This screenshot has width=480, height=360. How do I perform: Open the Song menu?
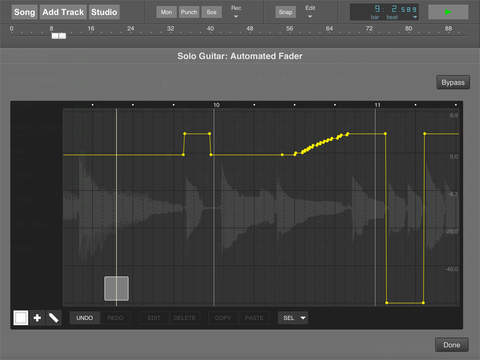pos(24,12)
